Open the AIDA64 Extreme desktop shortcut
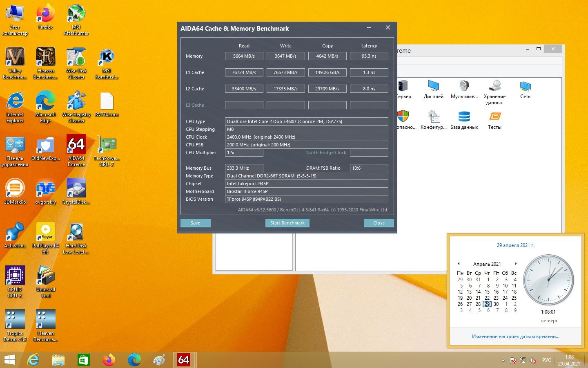This screenshot has height=368, width=588. coord(76,150)
